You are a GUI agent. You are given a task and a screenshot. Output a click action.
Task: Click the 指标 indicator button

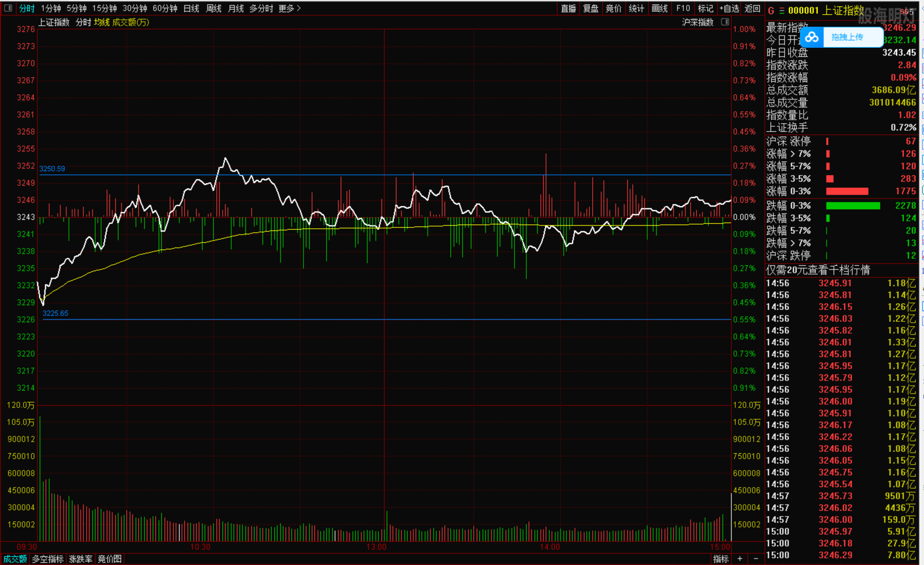click(x=721, y=559)
